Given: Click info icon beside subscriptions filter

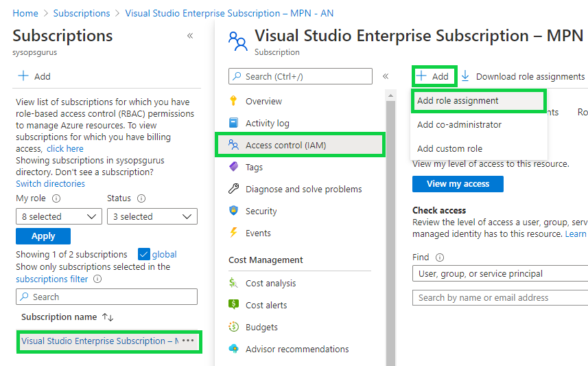Looking at the screenshot, I should tap(97, 279).
